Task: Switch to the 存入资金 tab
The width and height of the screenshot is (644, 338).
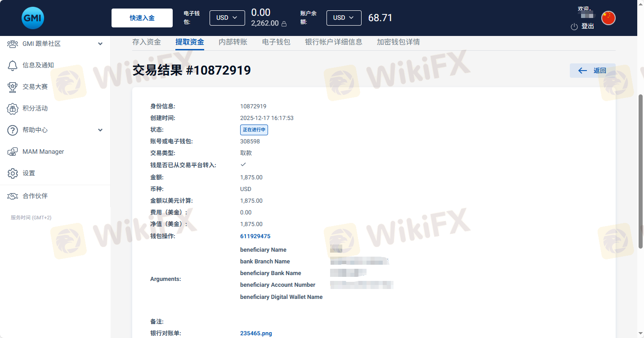Action: click(147, 42)
